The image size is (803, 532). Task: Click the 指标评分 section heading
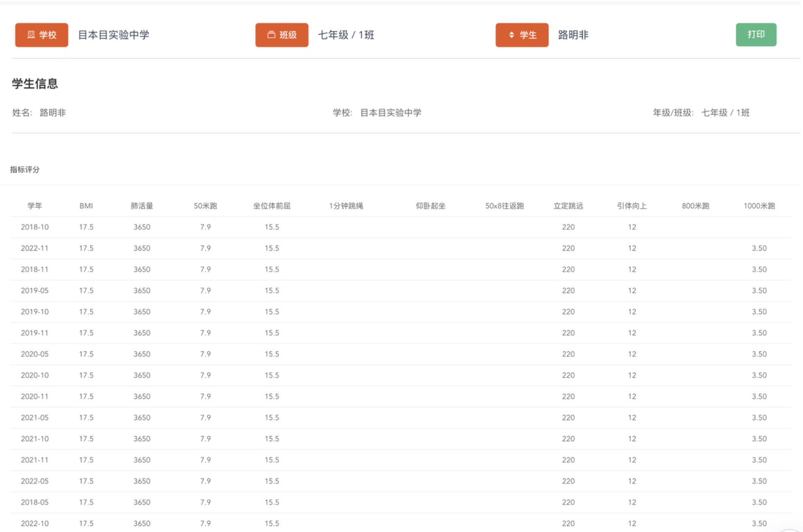(x=25, y=170)
